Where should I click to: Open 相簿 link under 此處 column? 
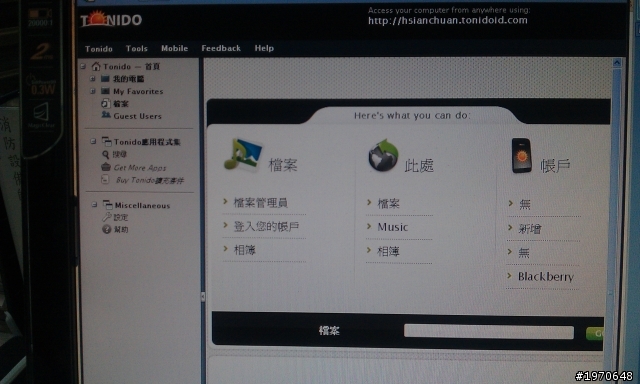tap(388, 251)
